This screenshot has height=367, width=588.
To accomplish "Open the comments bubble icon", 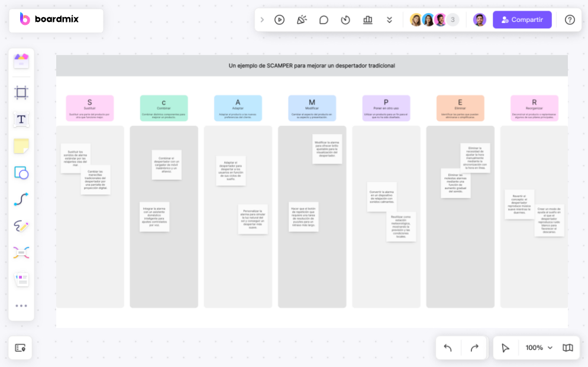I will tap(324, 20).
